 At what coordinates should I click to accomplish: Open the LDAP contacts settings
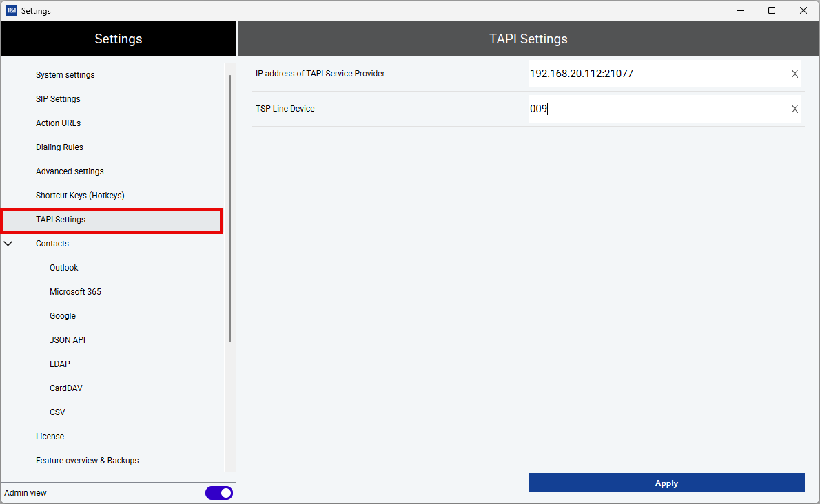[x=60, y=364]
